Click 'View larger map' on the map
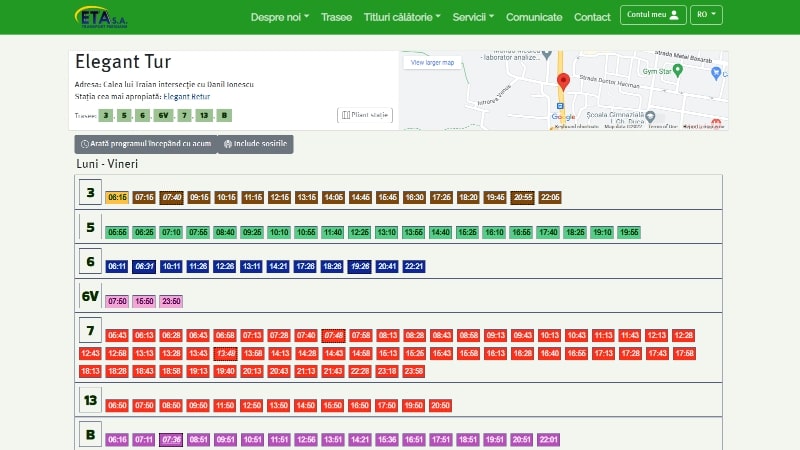The height and width of the screenshot is (450, 800). pos(433,62)
